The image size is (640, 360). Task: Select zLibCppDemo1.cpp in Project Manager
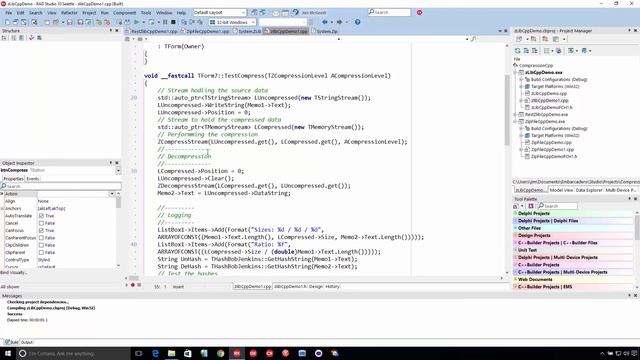pyautogui.click(x=549, y=100)
